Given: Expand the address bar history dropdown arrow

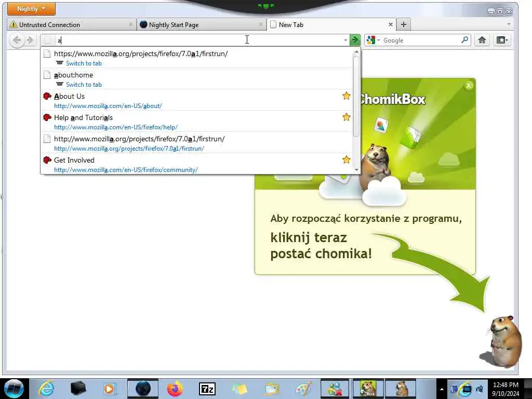Looking at the screenshot, I should [345, 41].
